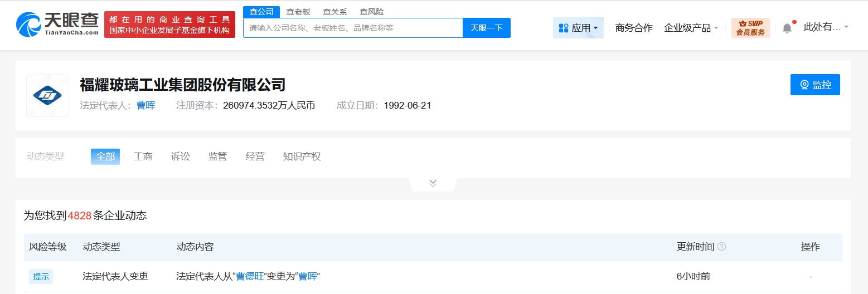Filter dynamics by 工商

pyautogui.click(x=143, y=157)
